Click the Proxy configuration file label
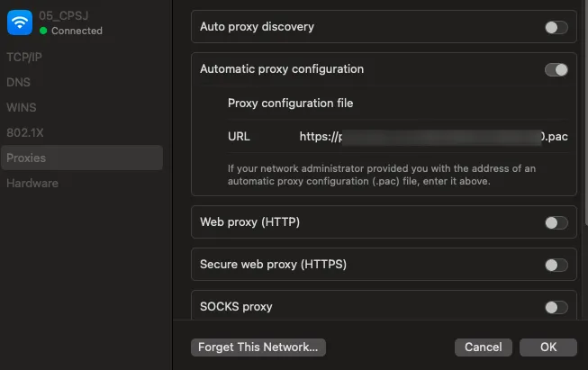The height and width of the screenshot is (370, 588). coord(290,104)
